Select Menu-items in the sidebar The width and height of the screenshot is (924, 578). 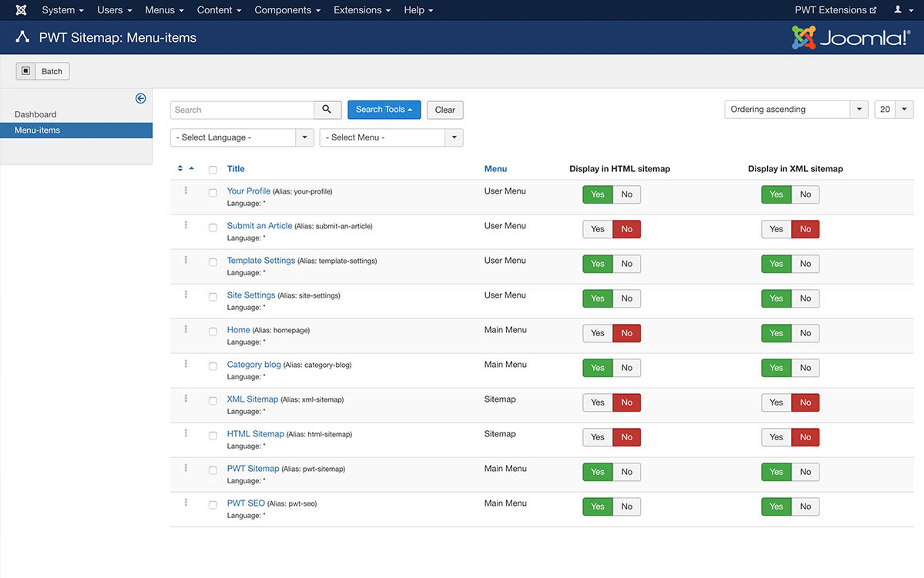pos(76,130)
